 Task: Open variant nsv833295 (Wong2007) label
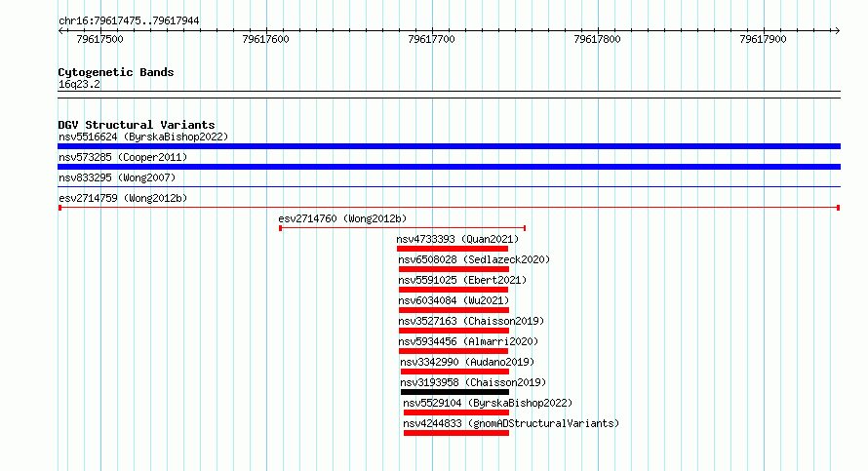(x=117, y=177)
